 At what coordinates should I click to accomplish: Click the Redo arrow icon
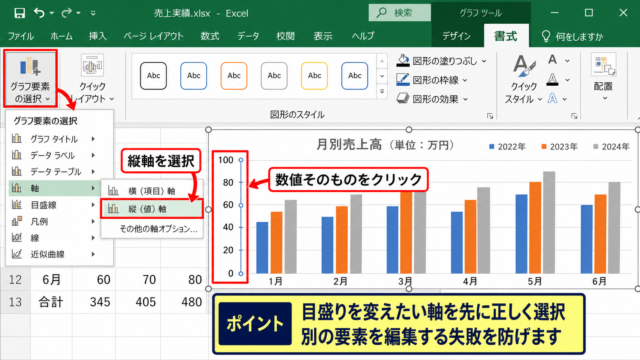coord(66,13)
